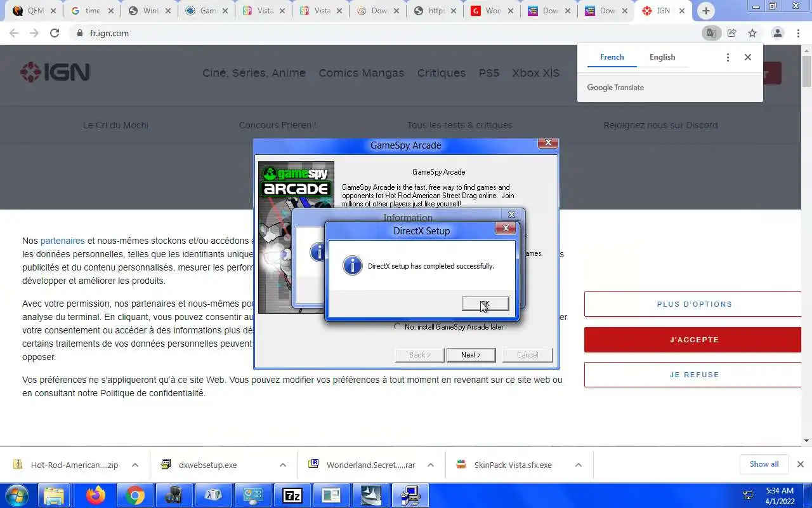Click the control panel monitor taskbar icon
Screen dimensions: 812x508
[252, 495]
